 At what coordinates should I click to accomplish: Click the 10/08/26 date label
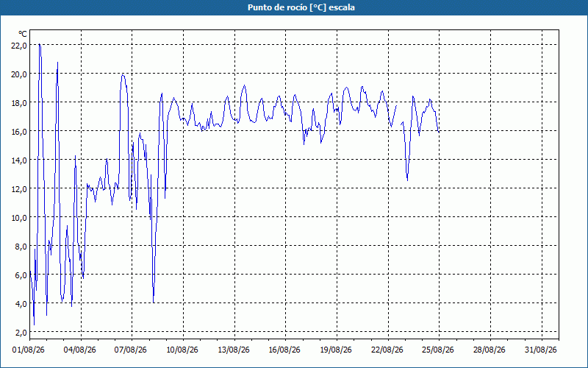tap(182, 350)
